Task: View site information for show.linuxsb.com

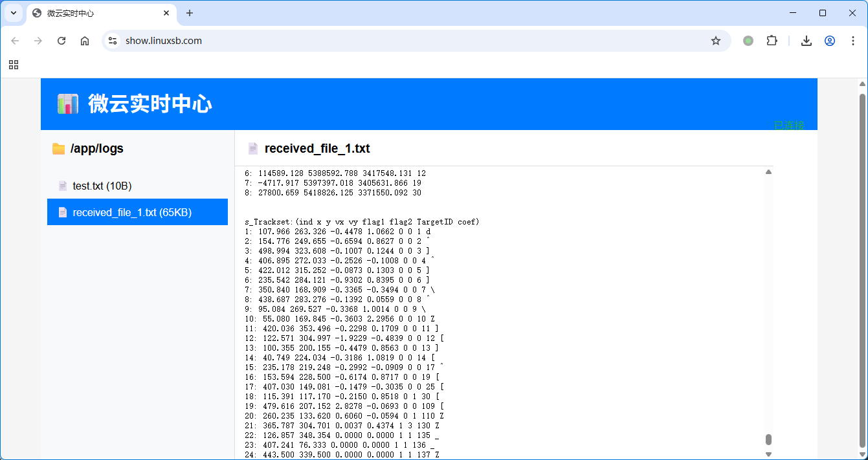Action: coord(113,41)
